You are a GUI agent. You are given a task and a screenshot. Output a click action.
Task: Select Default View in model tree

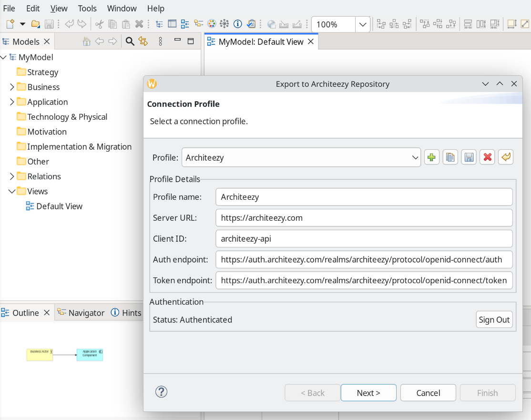59,206
